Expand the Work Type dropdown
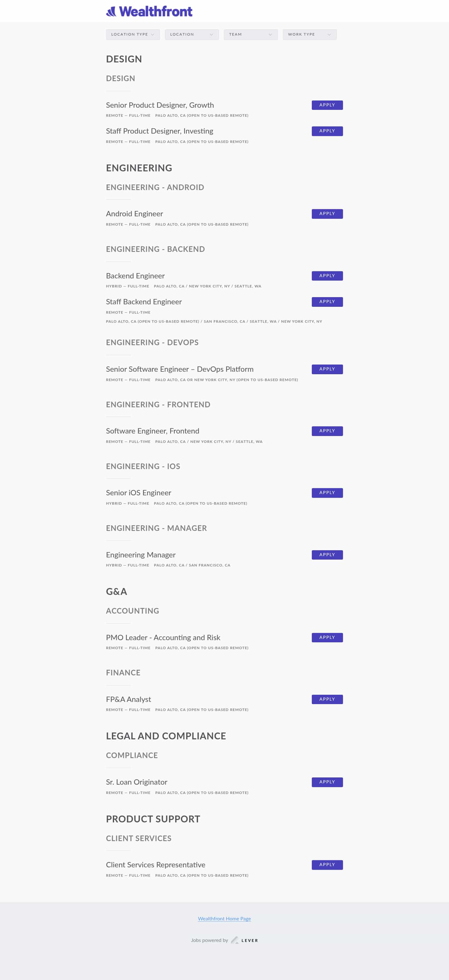Screen dimensions: 449x980 coord(310,35)
